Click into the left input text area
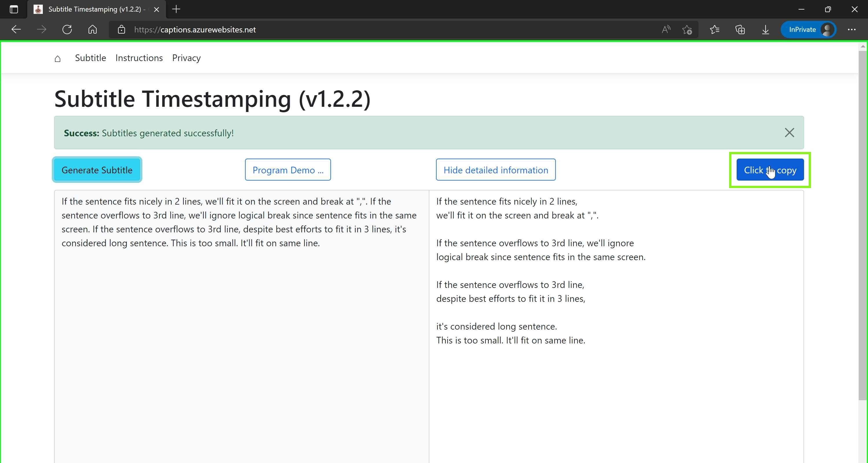The width and height of the screenshot is (868, 463). point(241,326)
